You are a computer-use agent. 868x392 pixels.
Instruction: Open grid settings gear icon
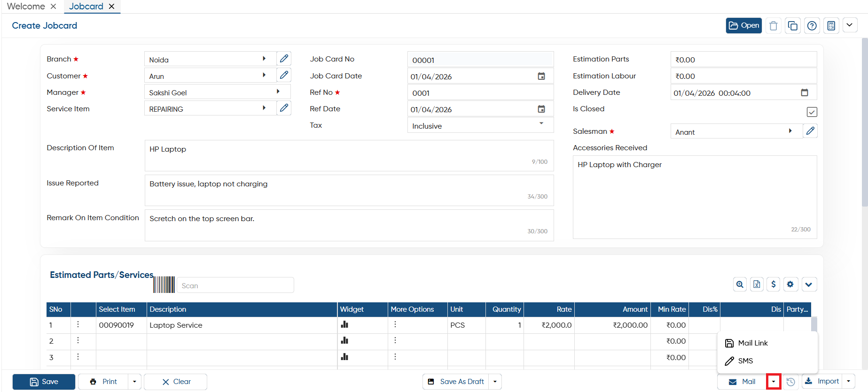pos(790,284)
